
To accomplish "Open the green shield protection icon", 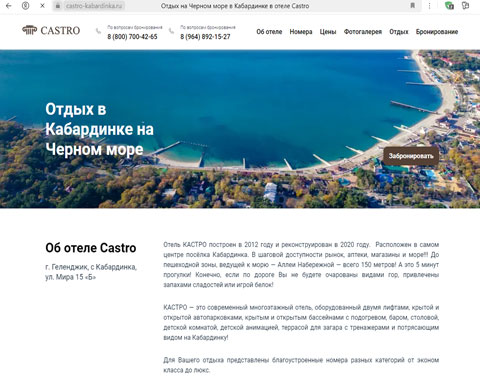I will click(x=449, y=6).
